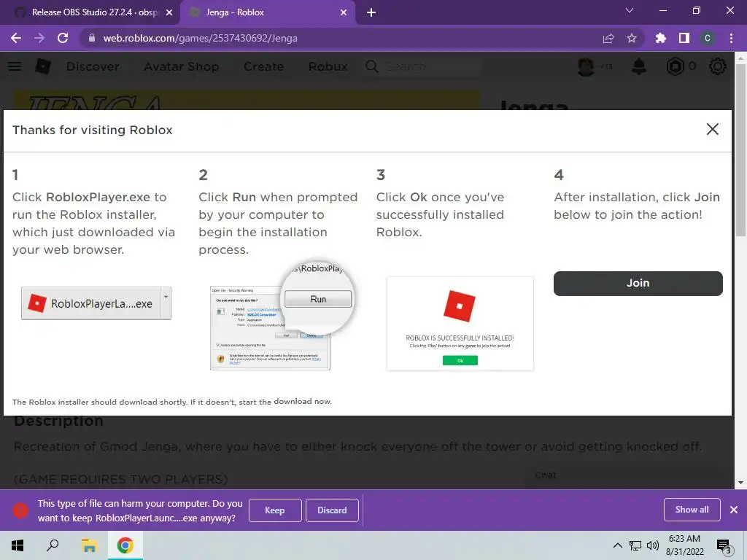Open the Chrome extensions puzzle icon

(660, 38)
